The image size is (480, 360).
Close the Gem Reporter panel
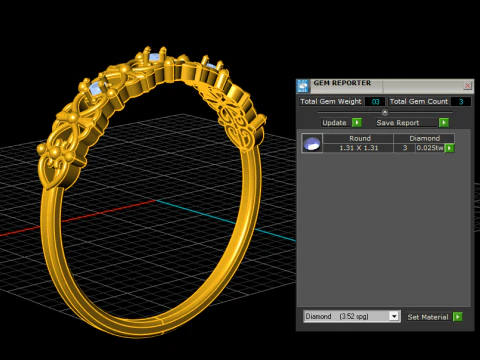pos(467,86)
